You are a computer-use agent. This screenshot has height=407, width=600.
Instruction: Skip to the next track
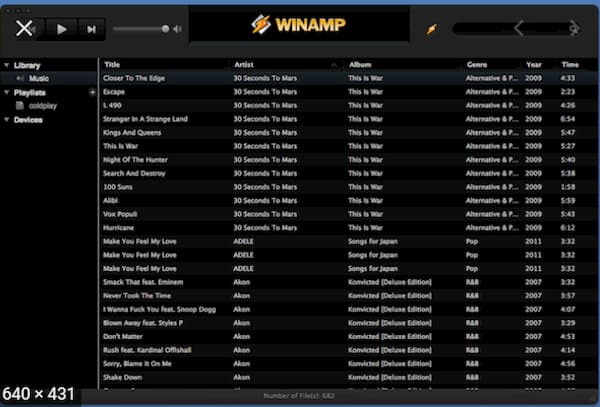coord(91,29)
